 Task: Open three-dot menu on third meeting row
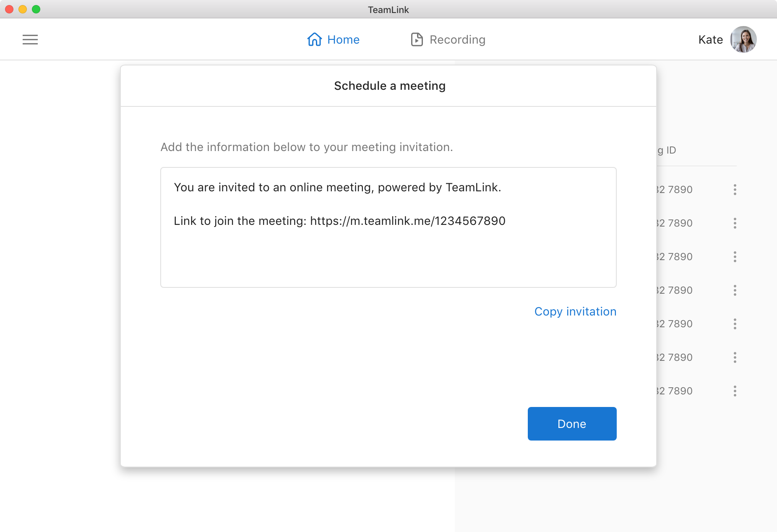[x=735, y=257]
